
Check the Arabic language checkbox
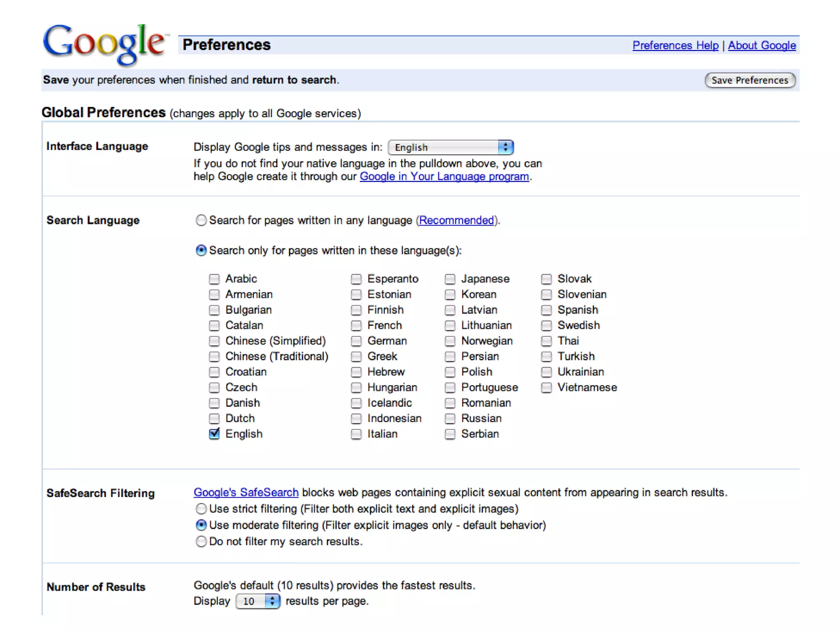[x=214, y=279]
